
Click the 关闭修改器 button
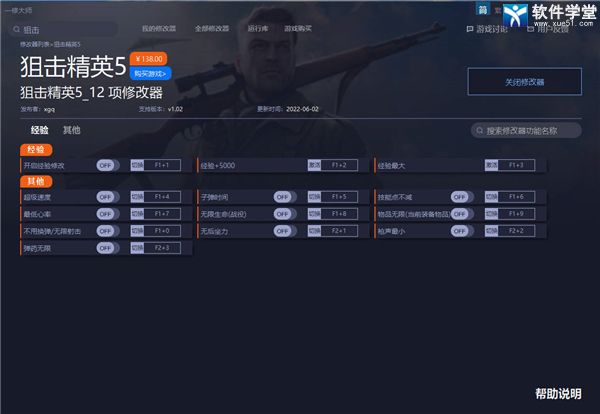click(x=525, y=82)
